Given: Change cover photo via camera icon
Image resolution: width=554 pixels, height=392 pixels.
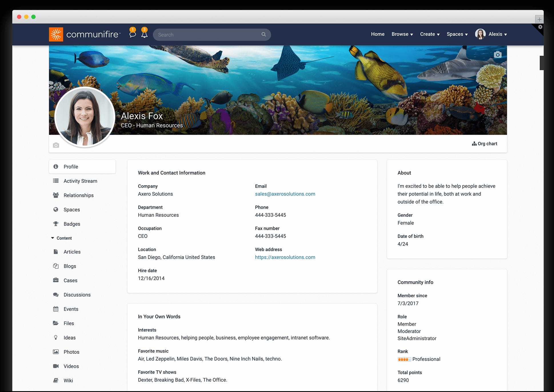Looking at the screenshot, I should point(497,55).
